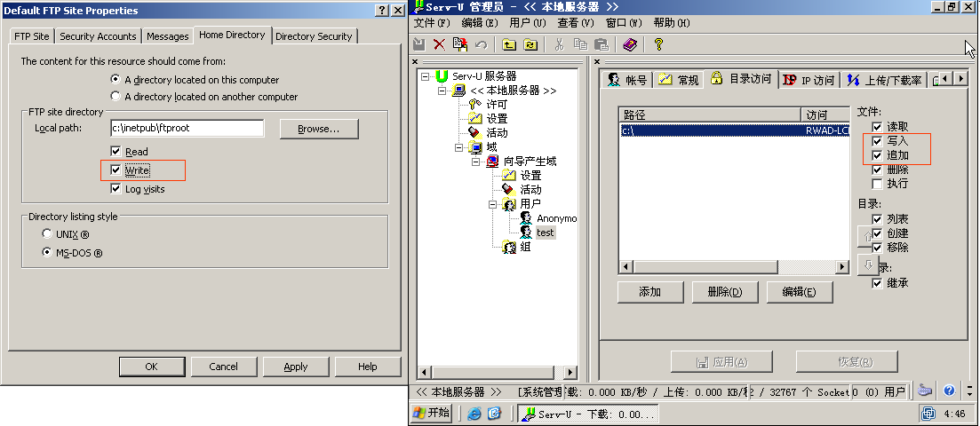Click the refresh folder toolbar icon
This screenshot has height=426, width=980.
(x=530, y=44)
